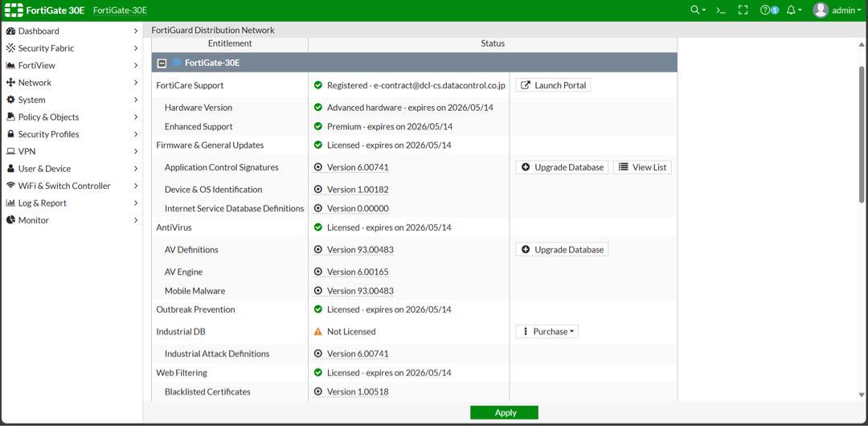Click the Launch Portal button
Image resolution: width=868 pixels, height=426 pixels.
553,85
